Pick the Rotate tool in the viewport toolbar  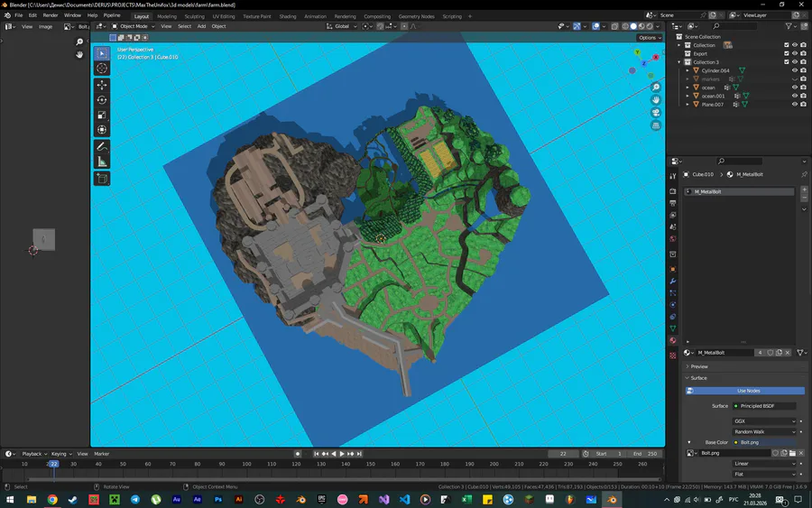[x=102, y=99]
